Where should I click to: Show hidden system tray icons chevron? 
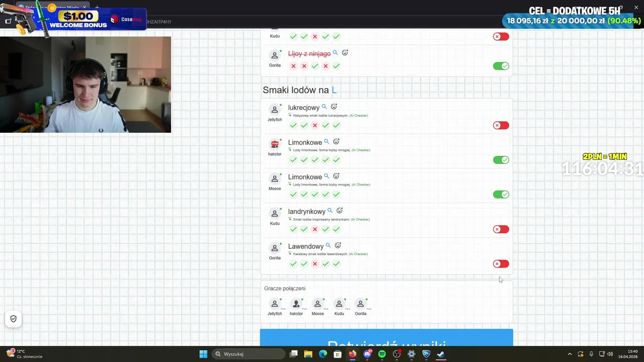[x=570, y=354]
